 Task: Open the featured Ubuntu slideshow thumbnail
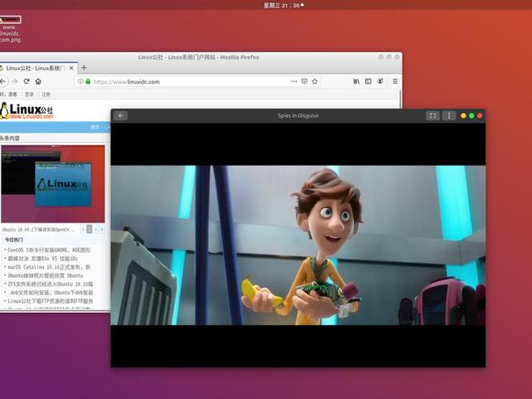pyautogui.click(x=53, y=184)
